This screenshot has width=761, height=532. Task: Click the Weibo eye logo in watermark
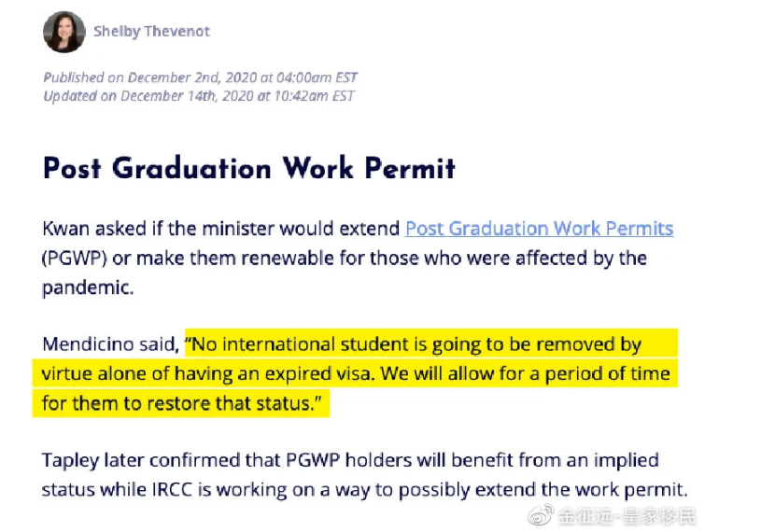coord(541,515)
